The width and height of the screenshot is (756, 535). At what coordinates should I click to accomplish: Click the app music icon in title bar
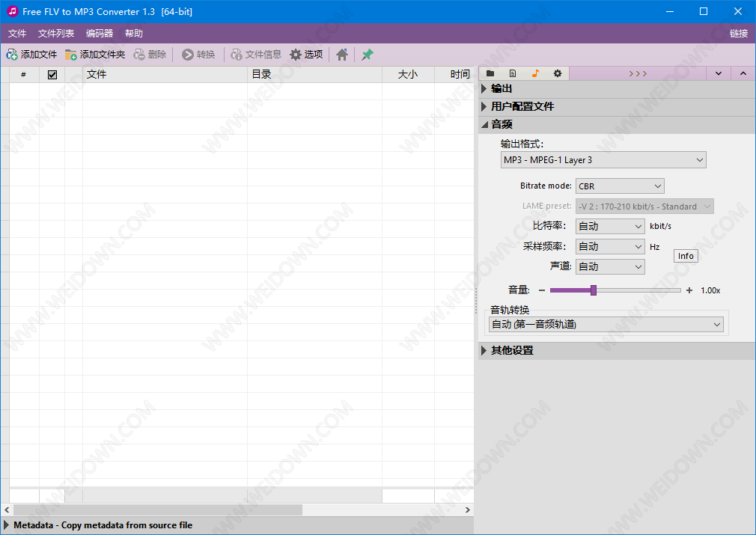[x=12, y=11]
